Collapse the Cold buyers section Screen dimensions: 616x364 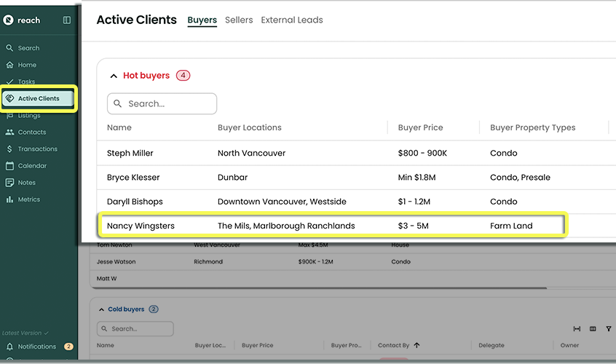(x=101, y=309)
